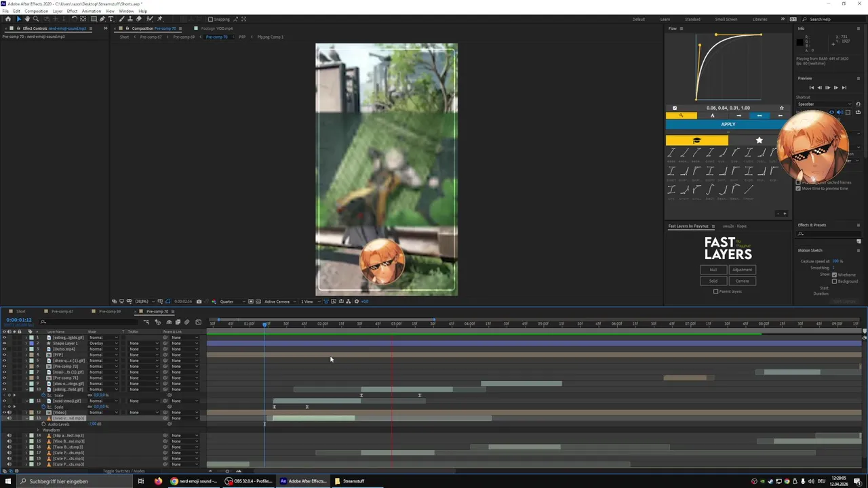Click the Solid button in Fast Layers

(713, 281)
